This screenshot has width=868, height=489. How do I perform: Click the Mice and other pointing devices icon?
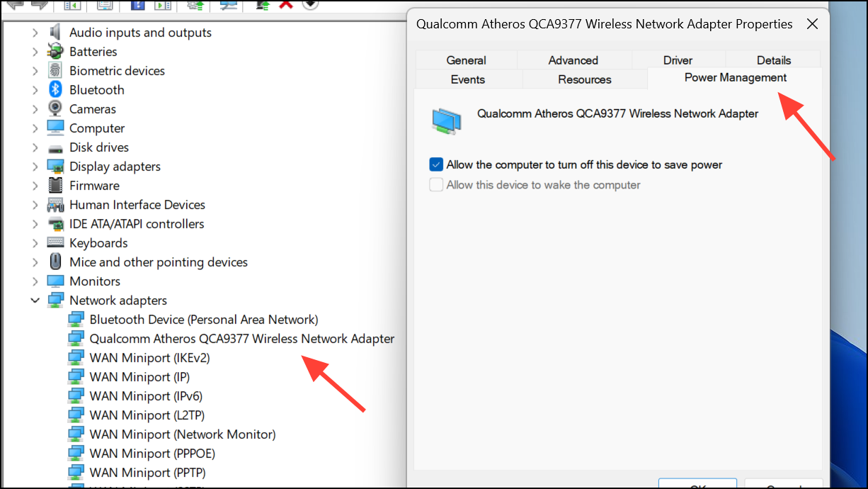tap(55, 262)
